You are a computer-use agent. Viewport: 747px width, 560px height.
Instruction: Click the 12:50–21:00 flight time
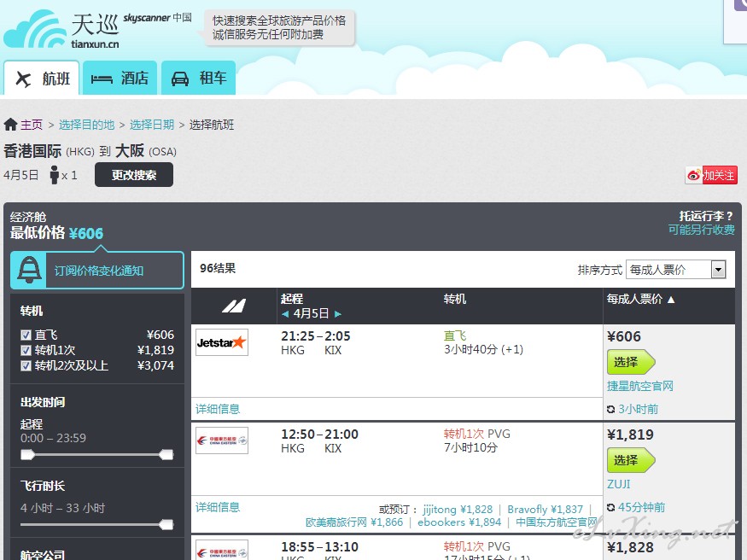point(319,435)
